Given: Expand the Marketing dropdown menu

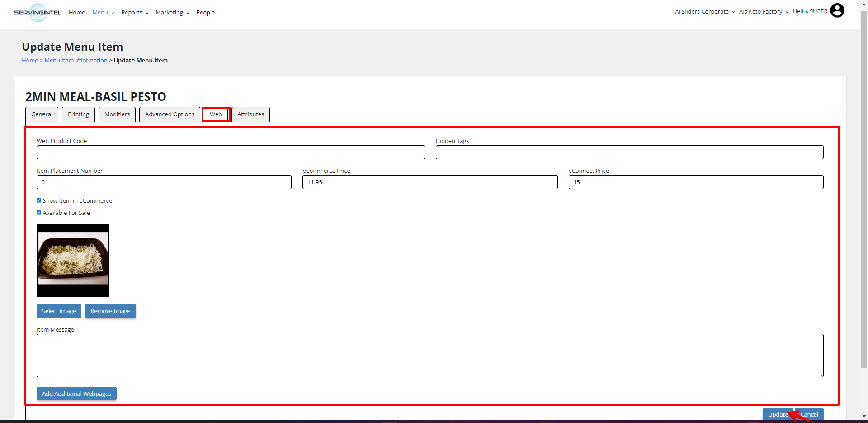Looking at the screenshot, I should (x=172, y=13).
